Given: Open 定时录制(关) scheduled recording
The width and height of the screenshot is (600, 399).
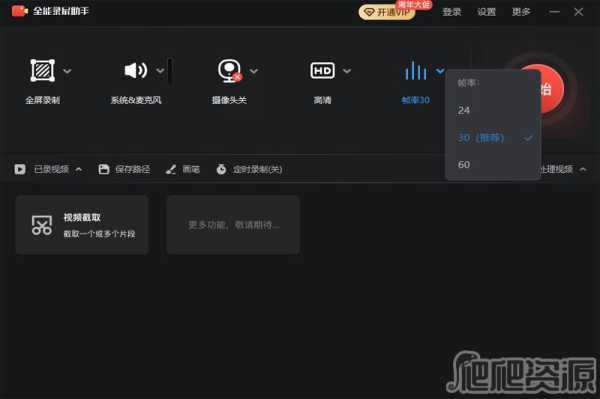Looking at the screenshot, I should 258,169.
